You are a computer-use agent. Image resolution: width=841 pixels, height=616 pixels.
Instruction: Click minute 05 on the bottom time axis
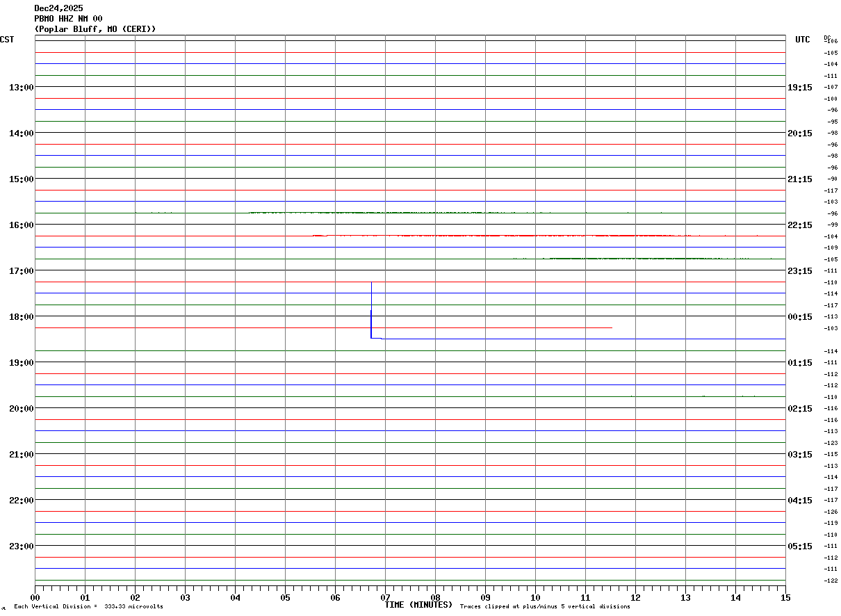coord(286,597)
